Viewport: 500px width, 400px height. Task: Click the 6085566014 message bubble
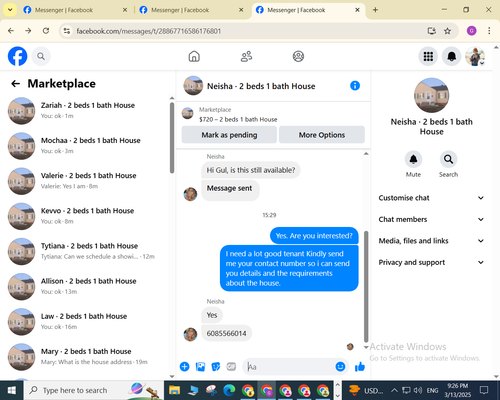pos(226,333)
